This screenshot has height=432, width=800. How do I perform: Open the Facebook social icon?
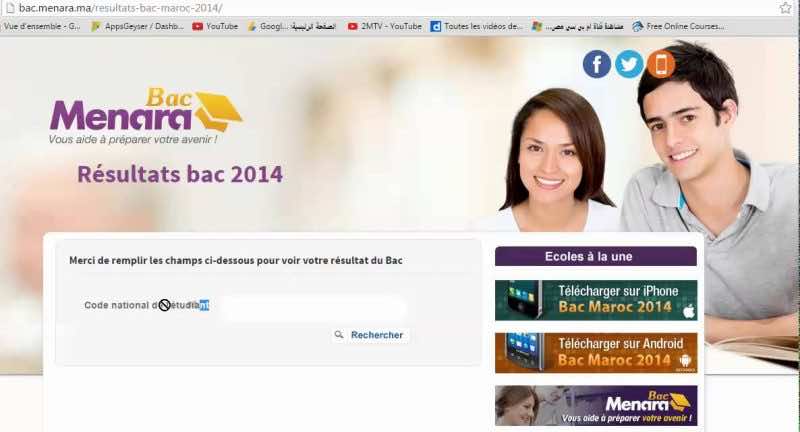tap(596, 64)
